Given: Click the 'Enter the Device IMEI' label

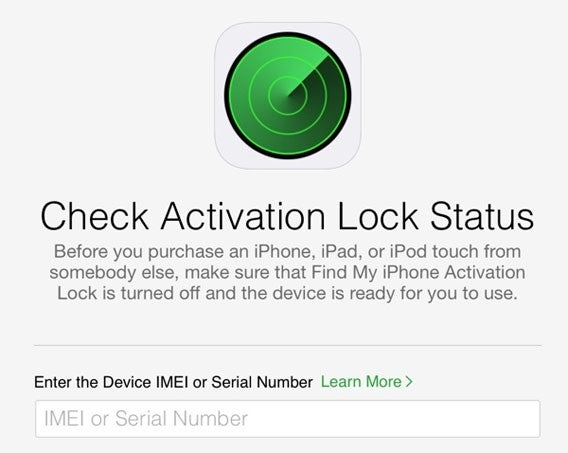Looking at the screenshot, I should 173,382.
